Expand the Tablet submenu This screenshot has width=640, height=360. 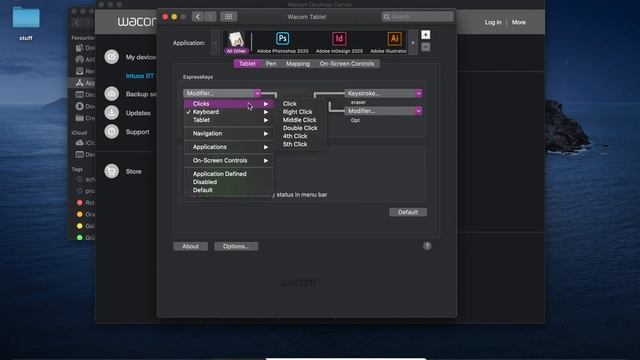tap(229, 120)
